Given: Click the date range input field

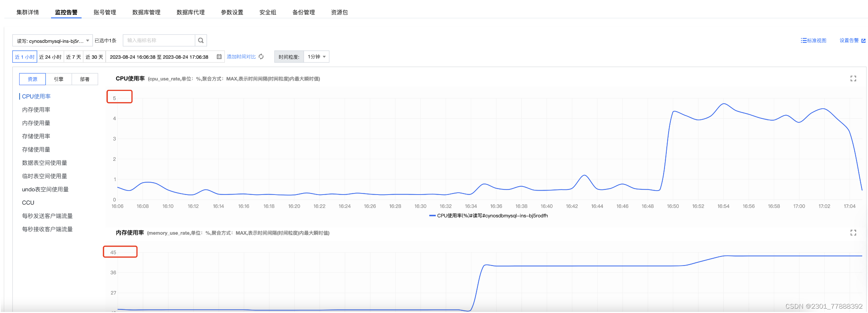Looking at the screenshot, I should pos(165,57).
